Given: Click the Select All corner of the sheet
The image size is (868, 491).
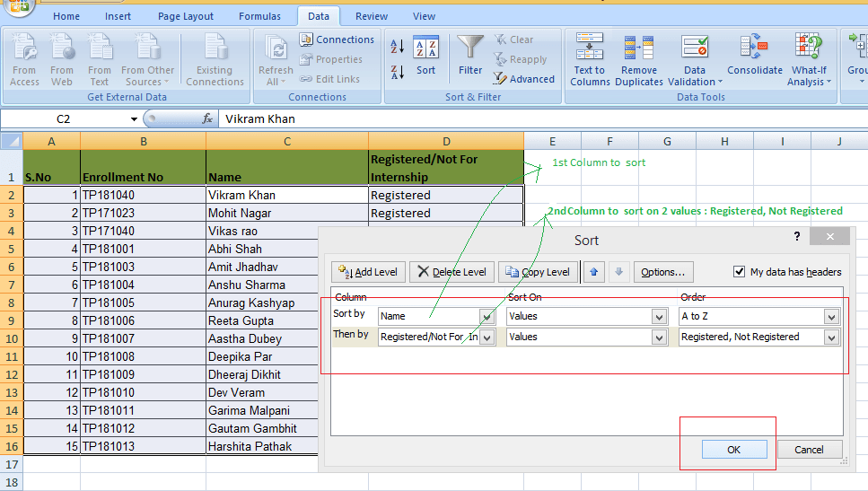Looking at the screenshot, I should click(x=11, y=141).
